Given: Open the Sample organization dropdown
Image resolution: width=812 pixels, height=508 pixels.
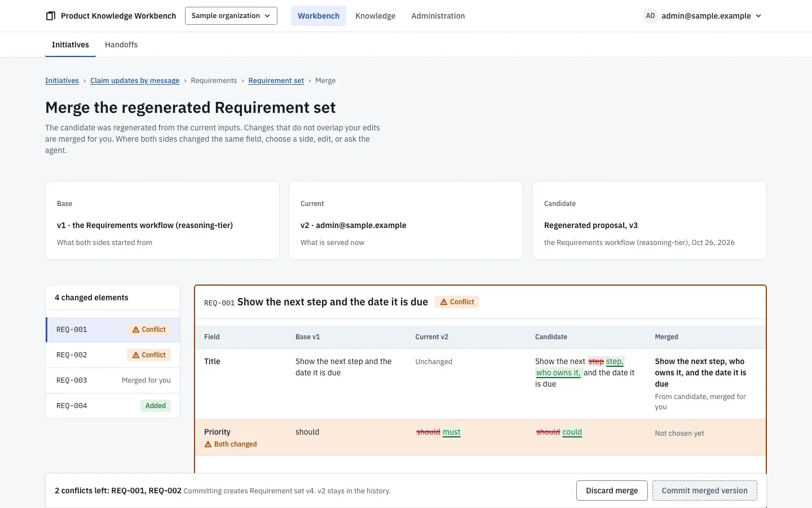Looking at the screenshot, I should pyautogui.click(x=231, y=16).
